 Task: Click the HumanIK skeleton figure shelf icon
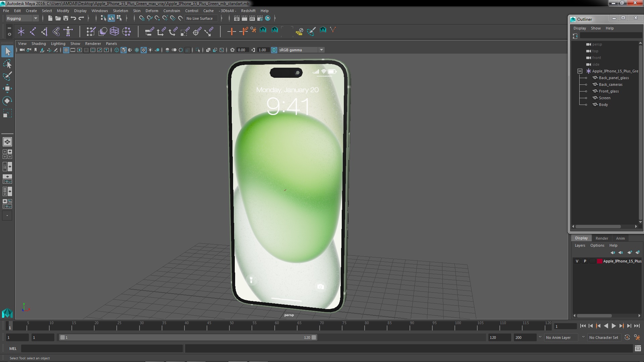(x=68, y=32)
